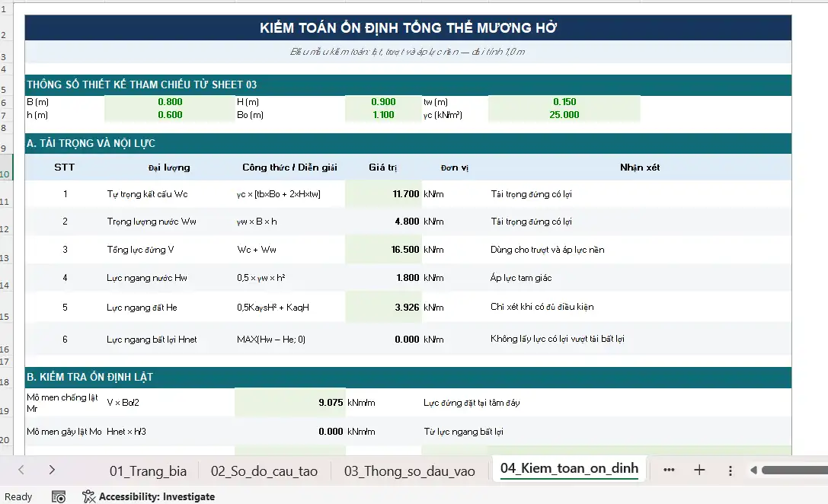
Task: Click column header 'Nhận xét'
Action: pos(640,167)
